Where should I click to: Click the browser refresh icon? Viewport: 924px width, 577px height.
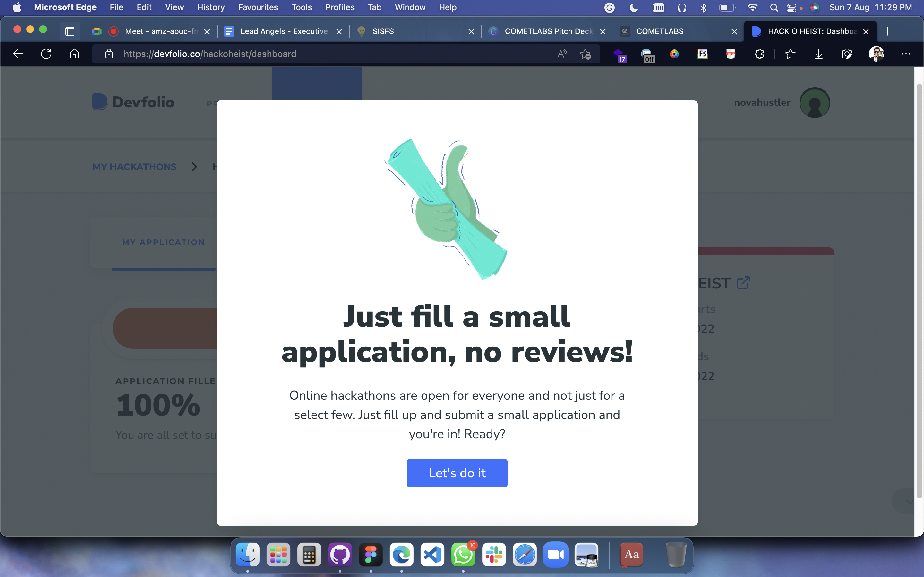point(46,54)
